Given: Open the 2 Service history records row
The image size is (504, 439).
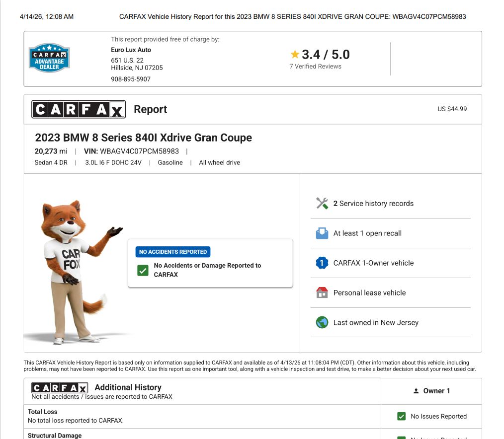Looking at the screenshot, I should 373,203.
